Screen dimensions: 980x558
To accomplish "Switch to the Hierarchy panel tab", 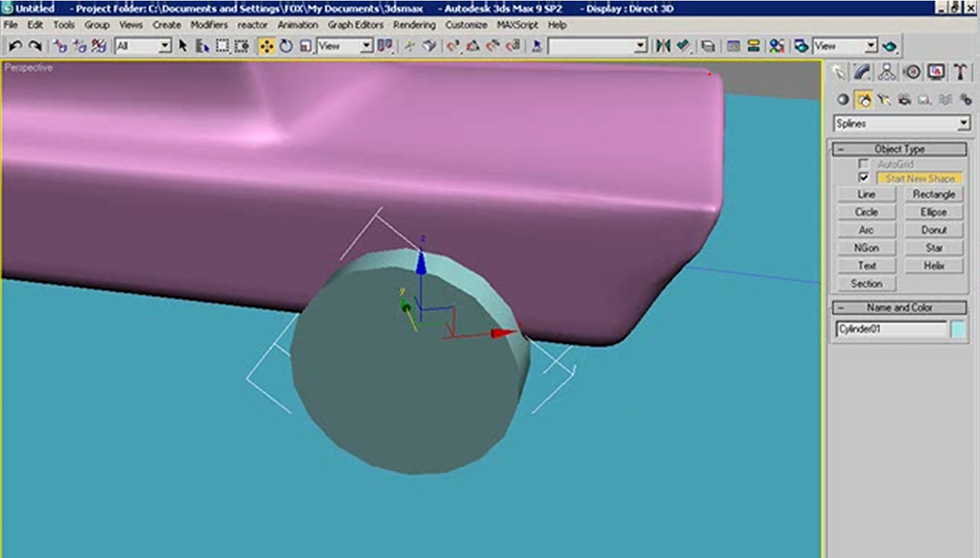I will point(887,73).
